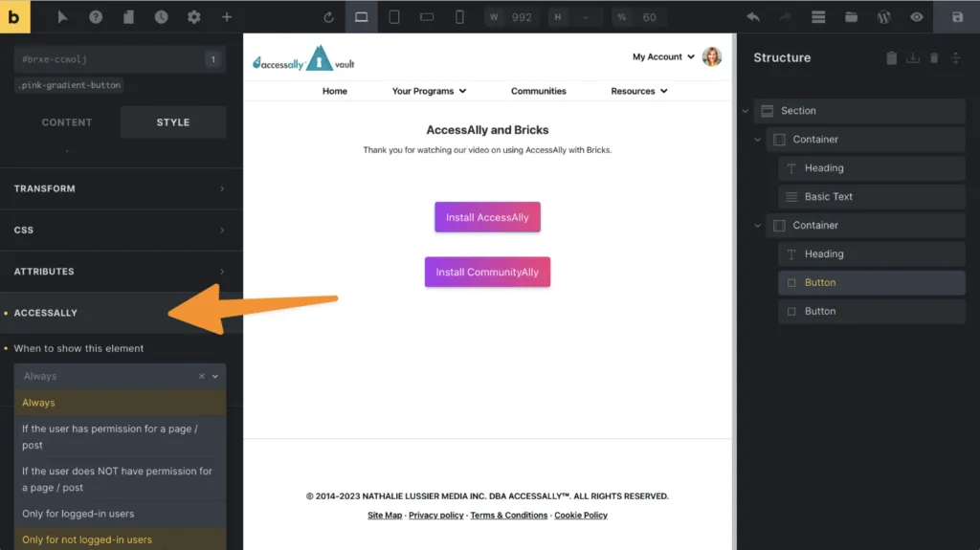Screen dimensions: 980x550
Task: Click the redo arrow icon
Action: [786, 17]
